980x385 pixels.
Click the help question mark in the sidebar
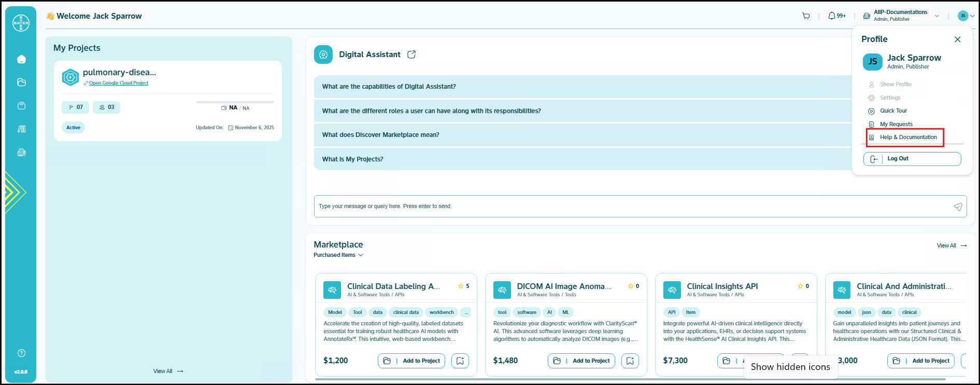click(21, 353)
